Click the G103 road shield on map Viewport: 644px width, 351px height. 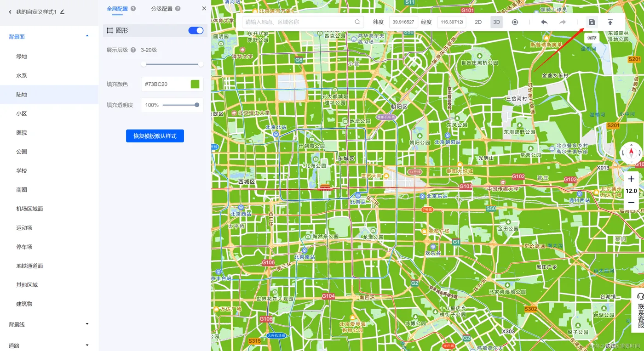[x=466, y=187]
